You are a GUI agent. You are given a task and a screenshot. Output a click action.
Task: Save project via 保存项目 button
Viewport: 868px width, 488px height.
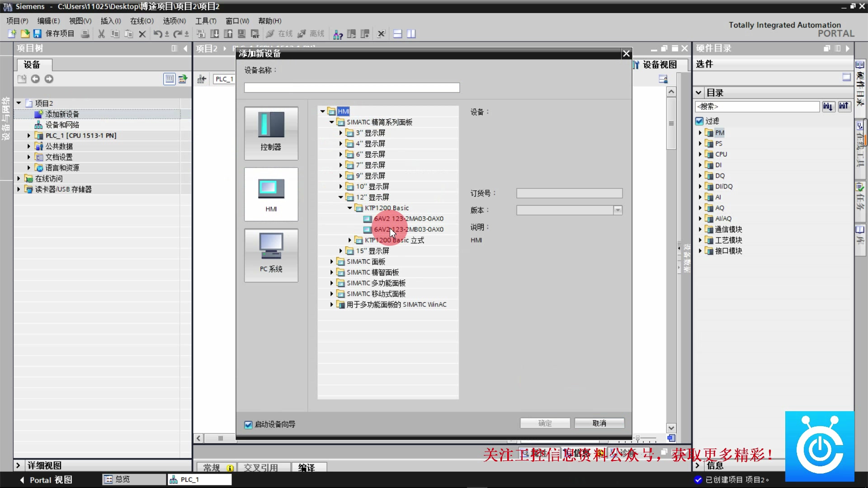pyautogui.click(x=54, y=34)
